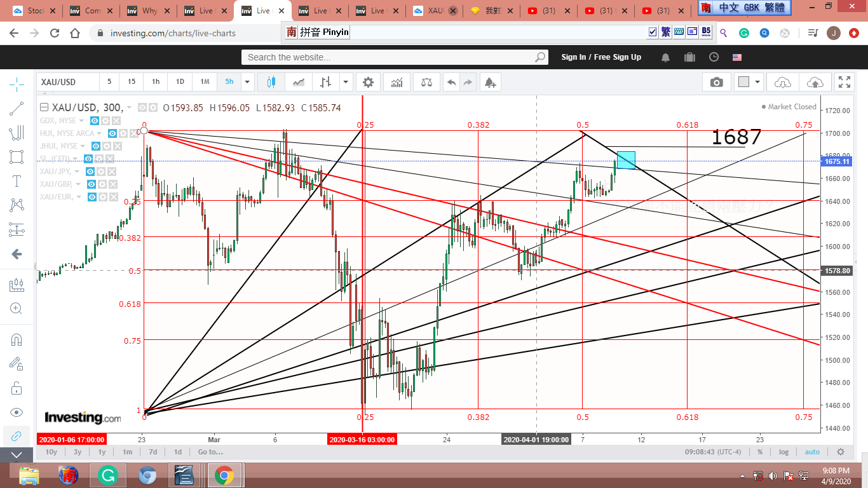Open dropdown next to XAU/USD, 300 title

click(x=130, y=107)
